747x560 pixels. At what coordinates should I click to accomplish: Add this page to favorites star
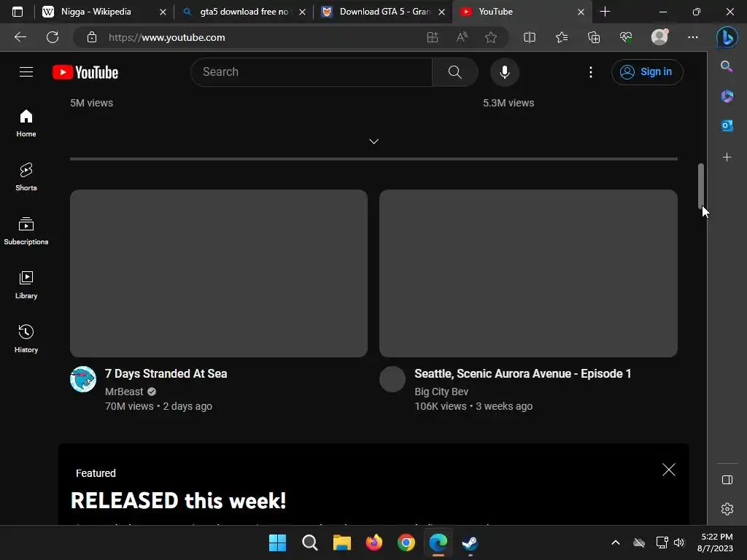(x=491, y=37)
